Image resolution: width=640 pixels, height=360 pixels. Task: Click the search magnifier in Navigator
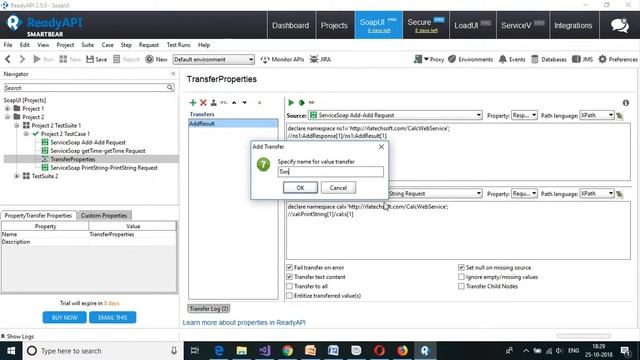[170, 88]
